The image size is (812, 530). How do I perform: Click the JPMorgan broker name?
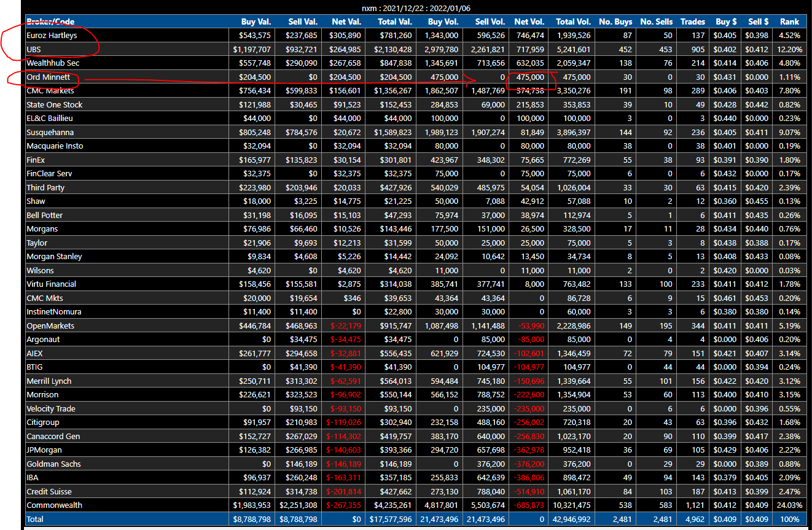tap(44, 450)
